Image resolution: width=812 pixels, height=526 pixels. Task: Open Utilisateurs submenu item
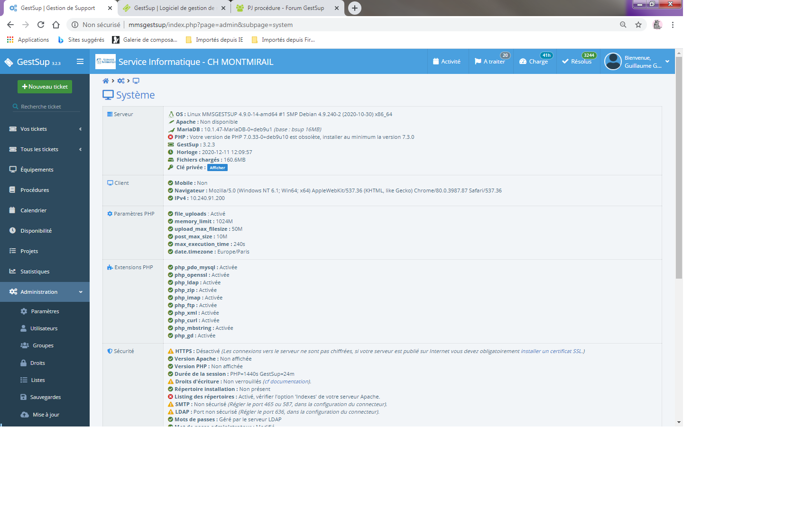[x=44, y=328]
